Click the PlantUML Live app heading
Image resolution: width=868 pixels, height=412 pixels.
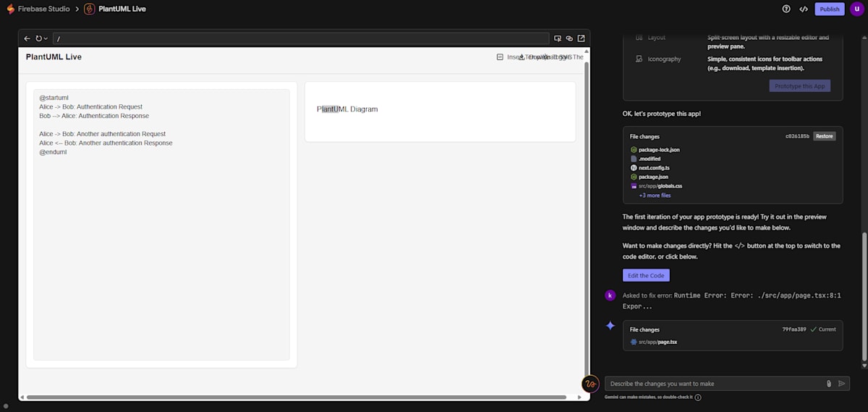click(54, 56)
